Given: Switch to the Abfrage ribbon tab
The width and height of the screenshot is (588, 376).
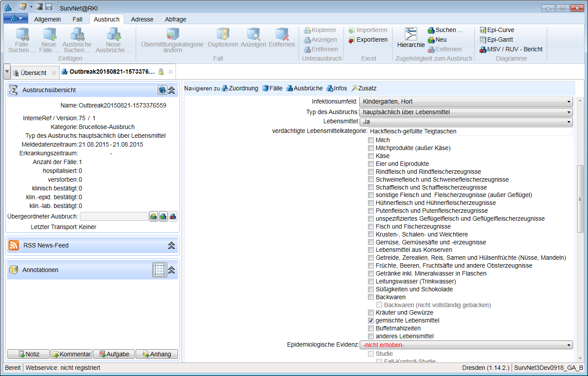Looking at the screenshot, I should 175,19.
